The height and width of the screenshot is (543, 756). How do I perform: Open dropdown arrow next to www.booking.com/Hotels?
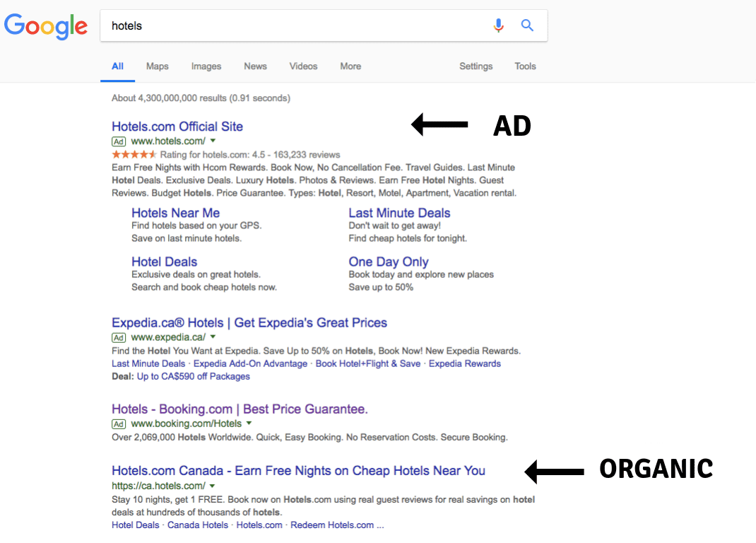pyautogui.click(x=249, y=424)
